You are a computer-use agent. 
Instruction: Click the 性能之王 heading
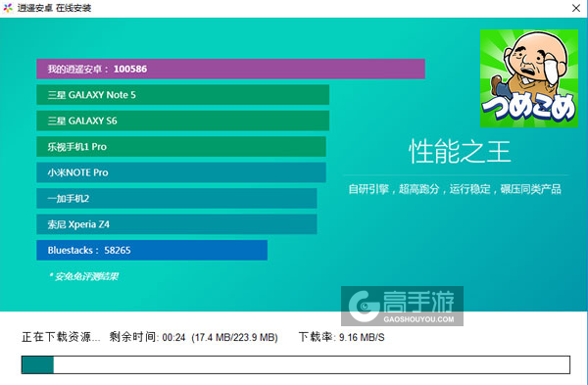coord(460,152)
